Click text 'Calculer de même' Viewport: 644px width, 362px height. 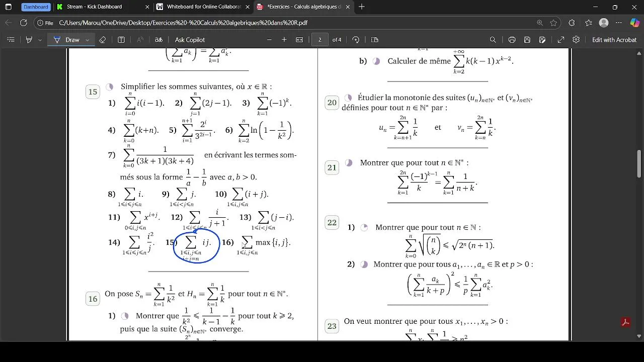[x=419, y=61]
